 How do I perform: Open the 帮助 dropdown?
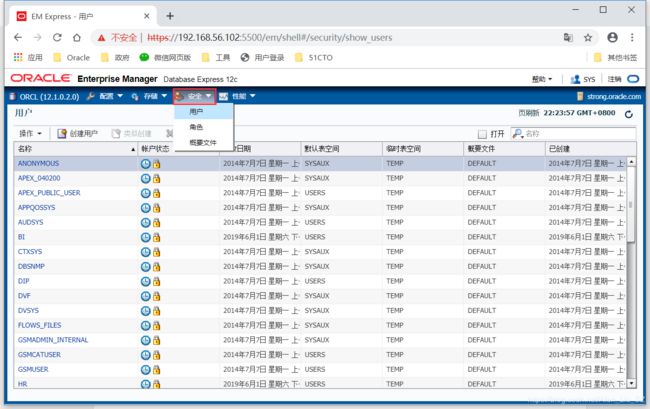pos(542,79)
